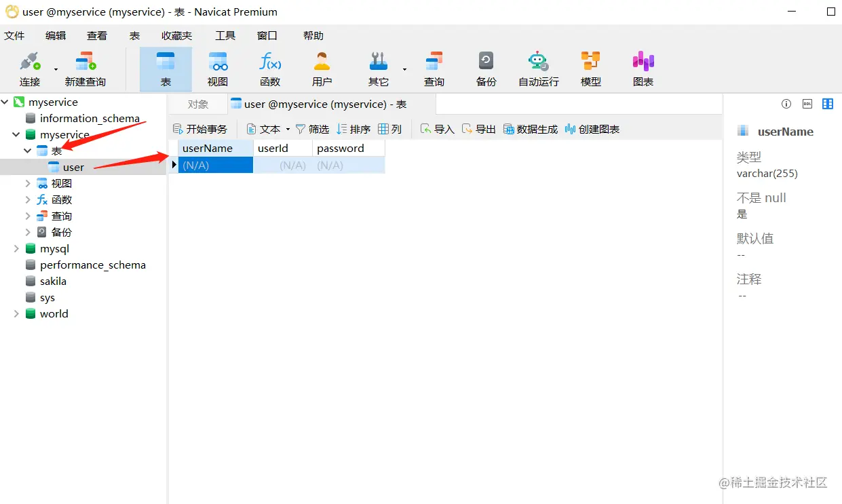The image size is (842, 504).
Task: Expand the world database node
Action: click(16, 313)
